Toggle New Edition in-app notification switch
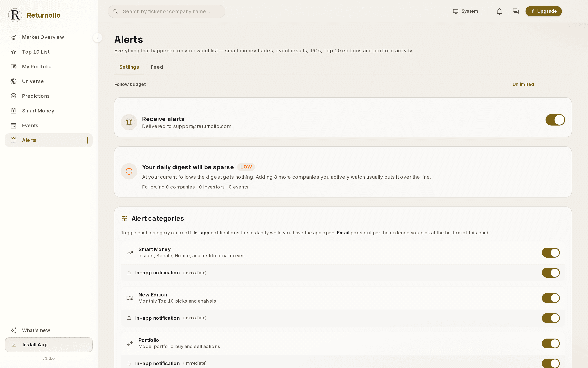The image size is (588, 368). click(x=551, y=318)
